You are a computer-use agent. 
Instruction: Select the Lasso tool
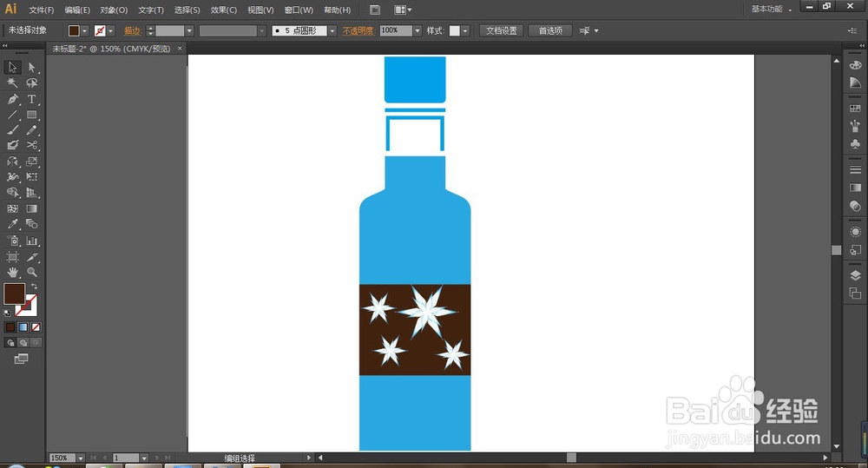[x=31, y=83]
